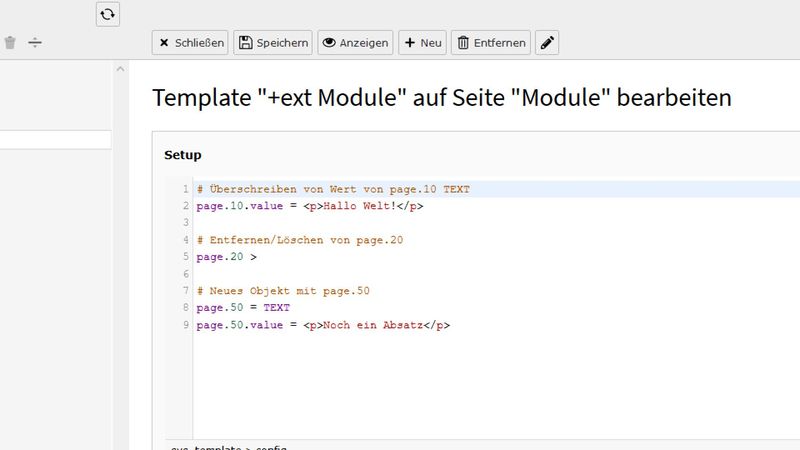The image size is (800, 450).
Task: Save the template using Speichern
Action: (273, 43)
